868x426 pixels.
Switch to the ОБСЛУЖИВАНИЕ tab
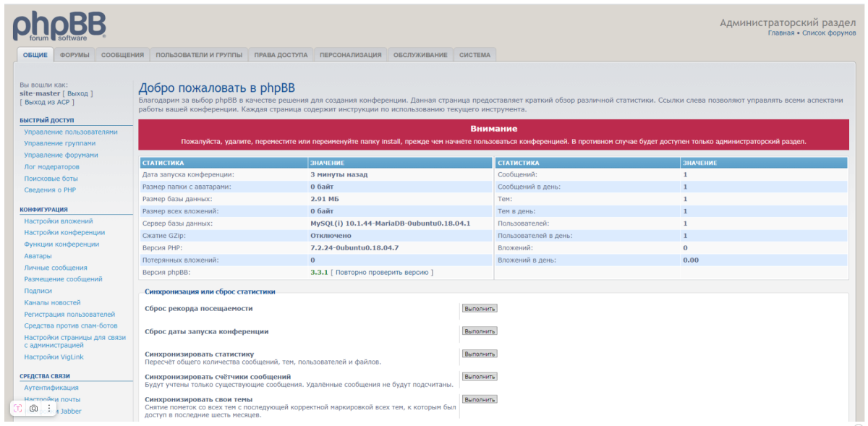click(420, 55)
